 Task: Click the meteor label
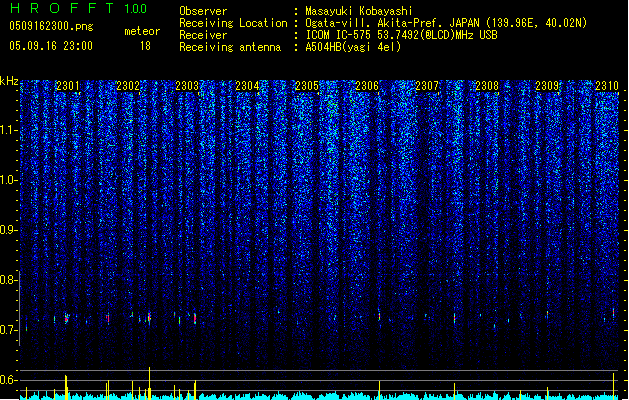coord(142,31)
